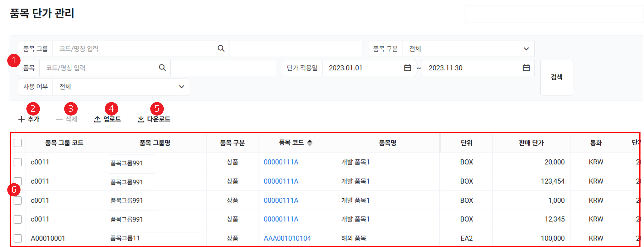This screenshot has height=247, width=644.
Task: Sort by 품목 코드 using sort arrow
Action: pyautogui.click(x=309, y=143)
